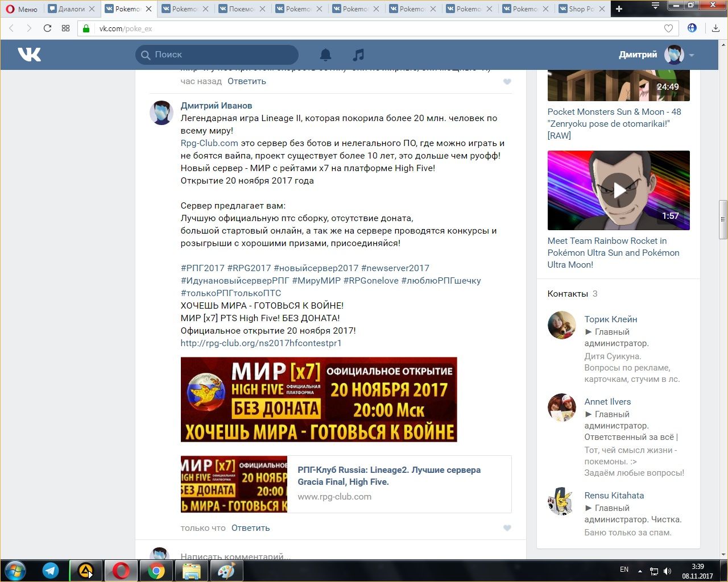Screen dimensions: 728x582
Task: Focus the Написать комментарий field
Action: click(x=341, y=556)
